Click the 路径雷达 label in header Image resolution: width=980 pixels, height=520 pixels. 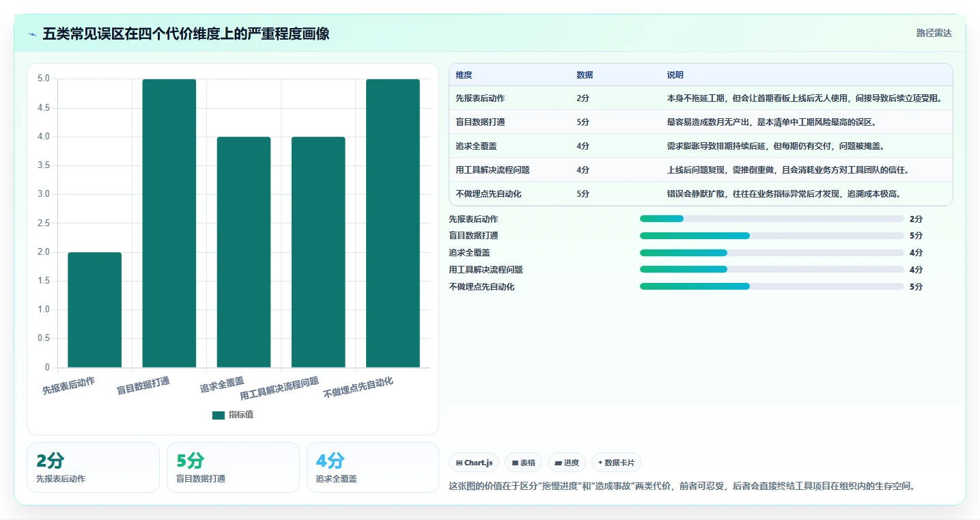point(934,33)
